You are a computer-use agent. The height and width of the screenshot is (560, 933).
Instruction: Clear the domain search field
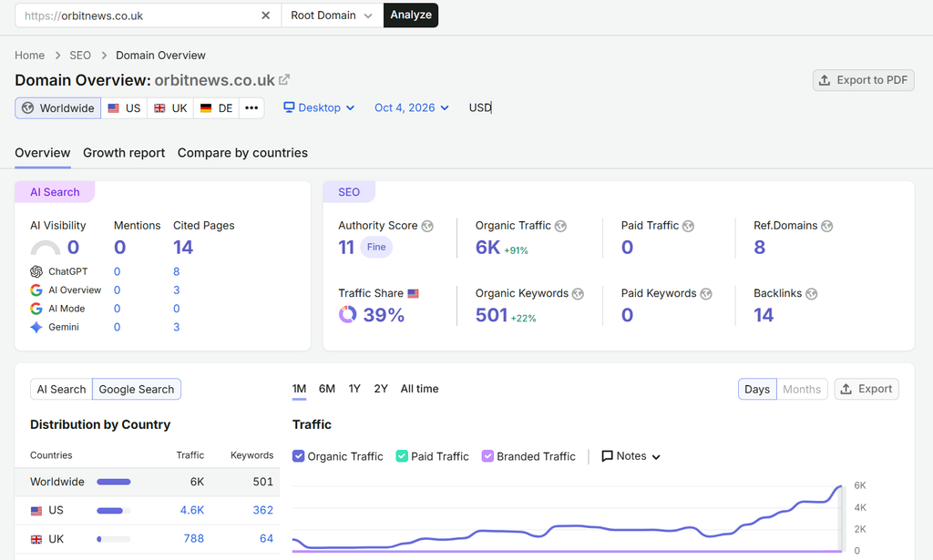point(265,15)
